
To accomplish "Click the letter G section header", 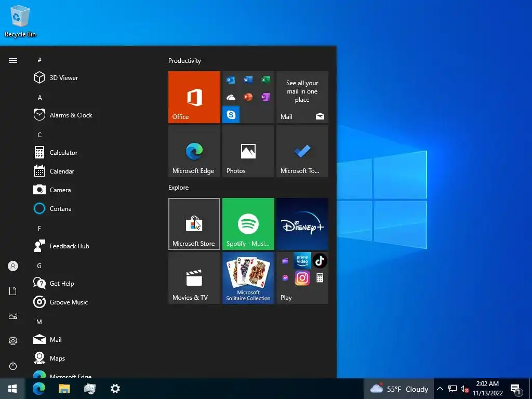I will point(39,265).
